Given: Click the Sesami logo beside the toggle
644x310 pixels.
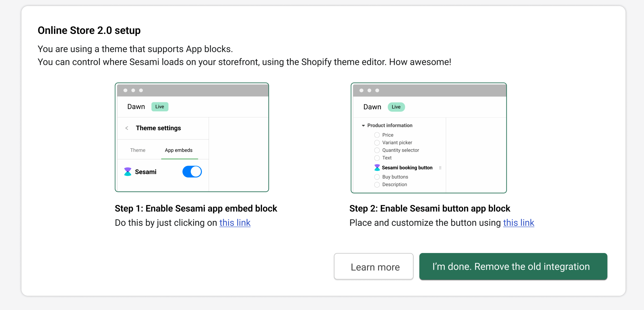Looking at the screenshot, I should (x=128, y=172).
